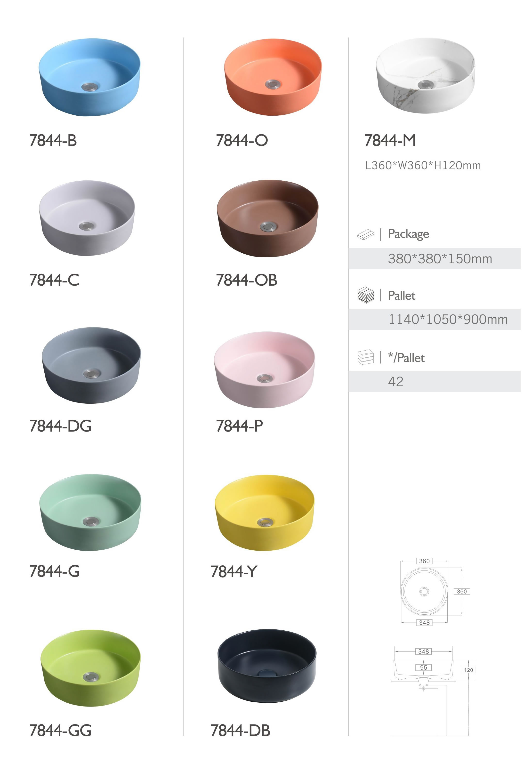This screenshot has height=779, width=532.
Task: Choose the brown 7844-OB basin
Action: click(x=267, y=218)
